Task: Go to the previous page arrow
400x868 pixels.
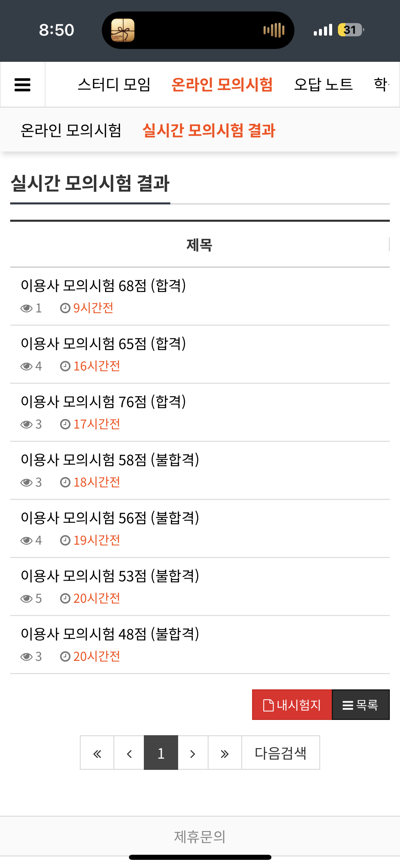Action: pos(129,754)
